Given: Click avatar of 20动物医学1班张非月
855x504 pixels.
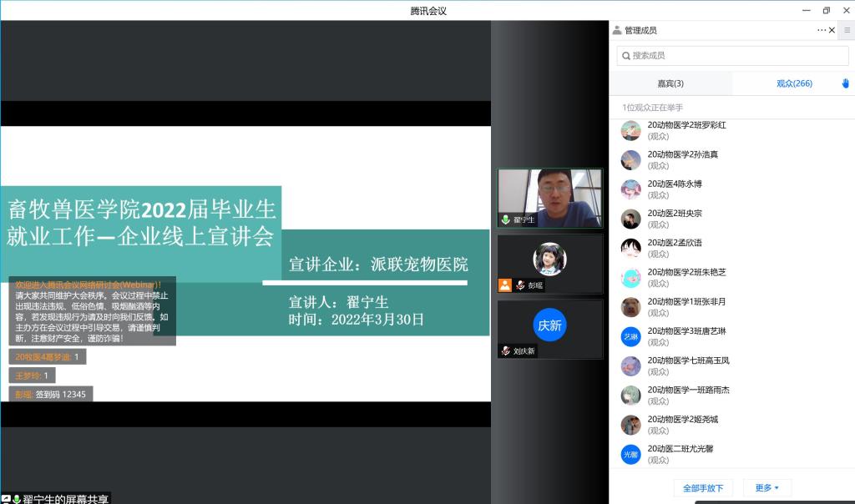Looking at the screenshot, I should click(x=631, y=307).
